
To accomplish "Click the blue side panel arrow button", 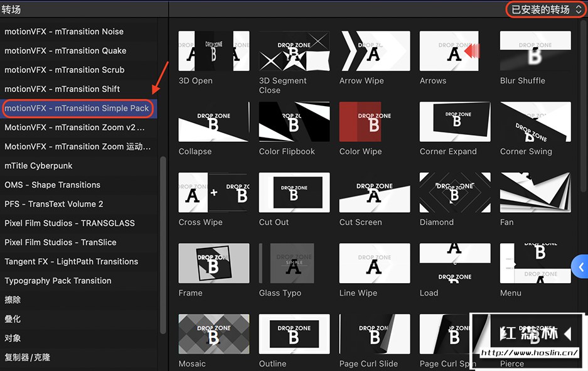I will [580, 267].
